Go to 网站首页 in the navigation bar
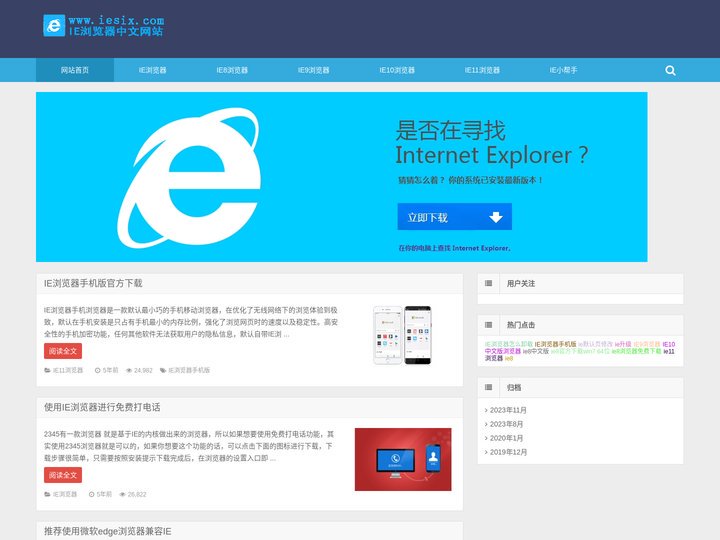 pos(75,70)
